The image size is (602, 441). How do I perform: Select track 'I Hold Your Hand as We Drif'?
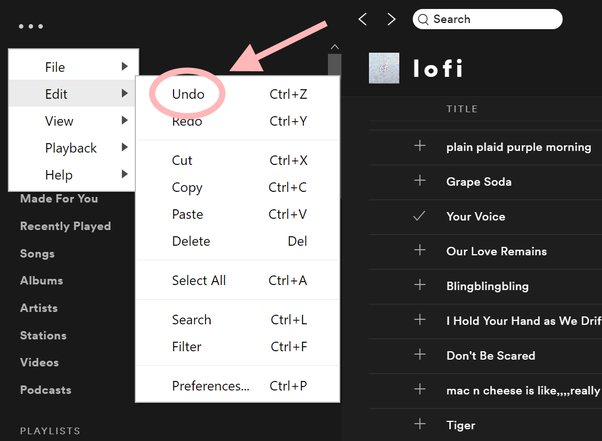point(524,321)
